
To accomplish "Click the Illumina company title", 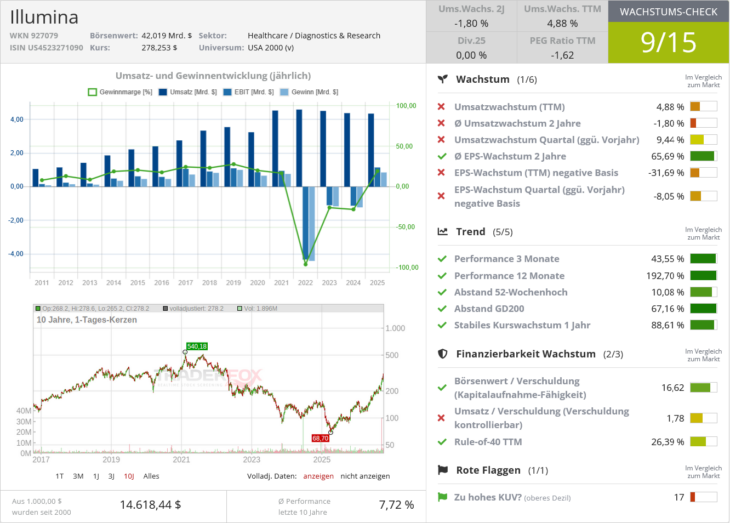I will point(44,17).
